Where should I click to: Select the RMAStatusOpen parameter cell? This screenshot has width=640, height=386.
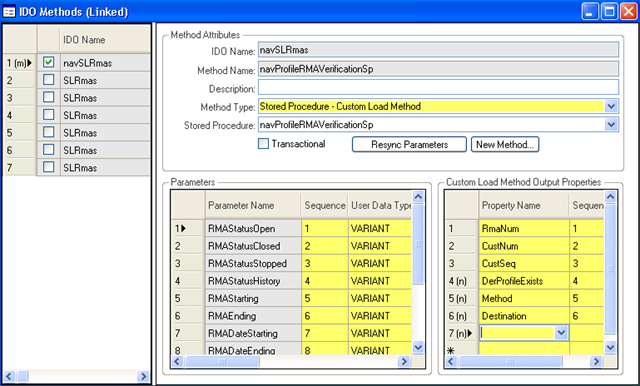253,228
